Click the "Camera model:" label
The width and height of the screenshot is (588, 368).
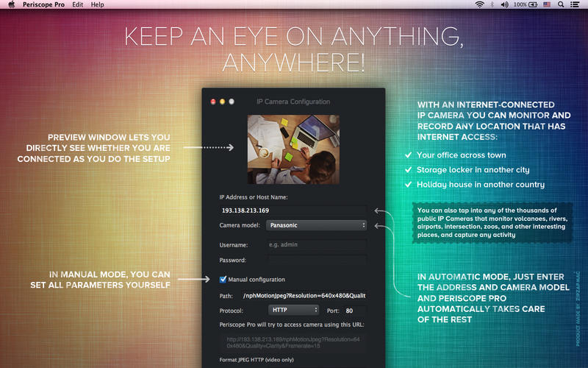tap(240, 225)
